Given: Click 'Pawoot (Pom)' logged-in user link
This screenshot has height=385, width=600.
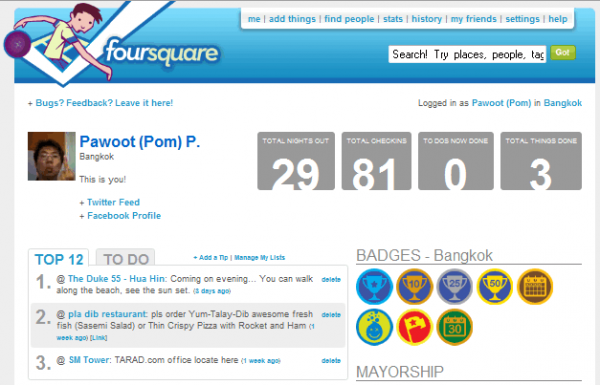Looking at the screenshot, I should tap(501, 103).
